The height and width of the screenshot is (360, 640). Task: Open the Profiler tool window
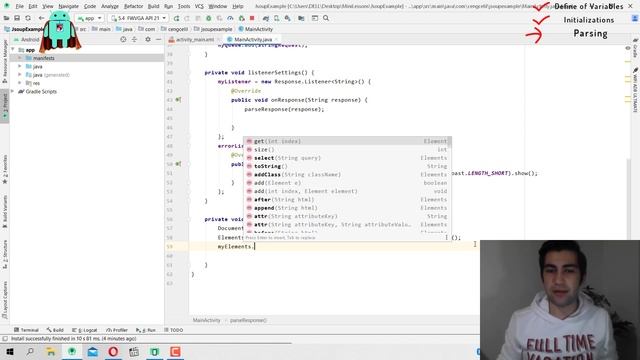coord(117,330)
